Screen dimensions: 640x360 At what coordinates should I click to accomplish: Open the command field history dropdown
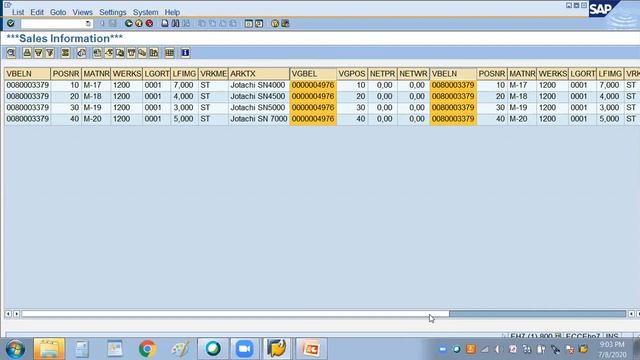88,24
